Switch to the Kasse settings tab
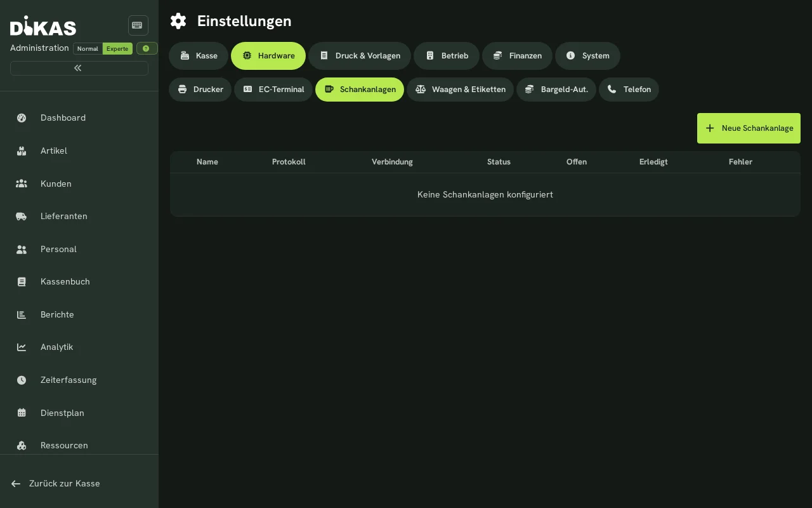This screenshot has width=812, height=508. point(199,56)
